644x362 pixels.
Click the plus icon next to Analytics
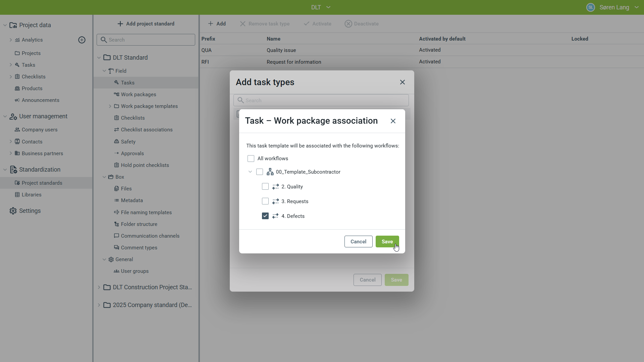(82, 40)
